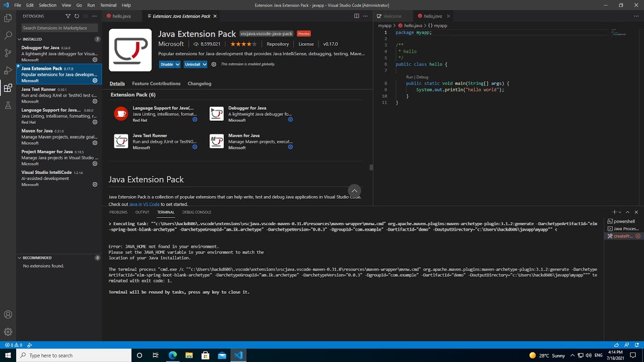The width and height of the screenshot is (644, 362).
Task: Open Search view in activity bar
Action: tap(8, 36)
